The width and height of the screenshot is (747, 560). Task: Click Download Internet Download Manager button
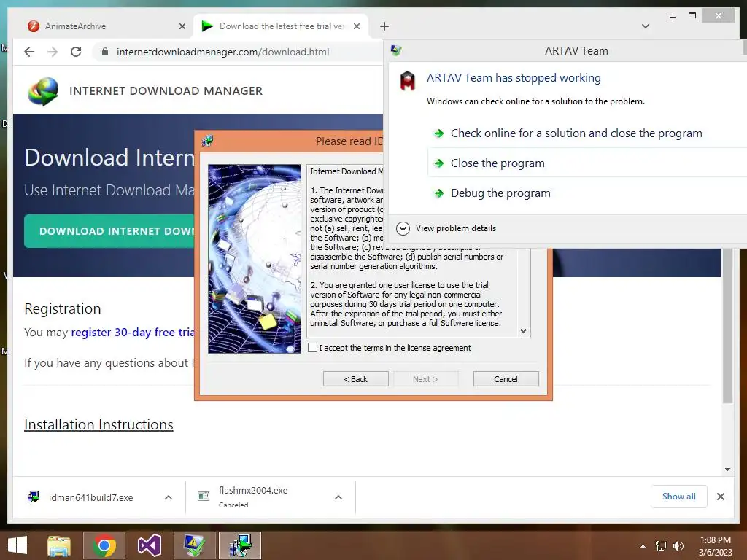[109, 231]
